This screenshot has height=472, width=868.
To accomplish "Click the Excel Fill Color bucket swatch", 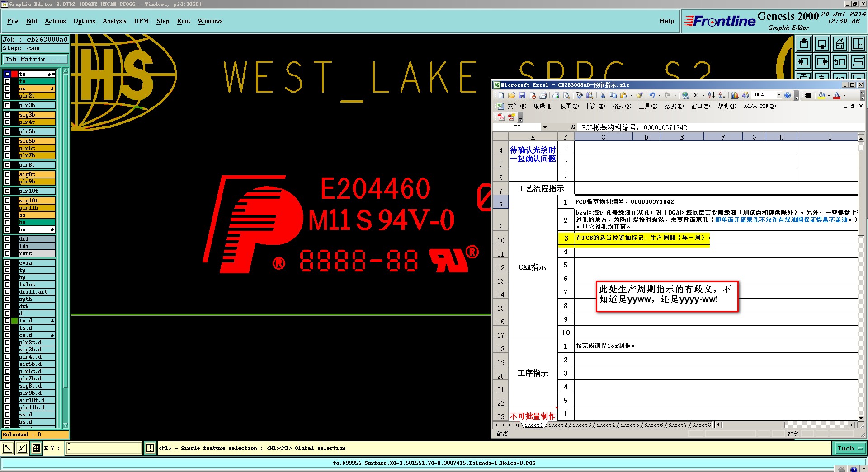I will [x=822, y=95].
